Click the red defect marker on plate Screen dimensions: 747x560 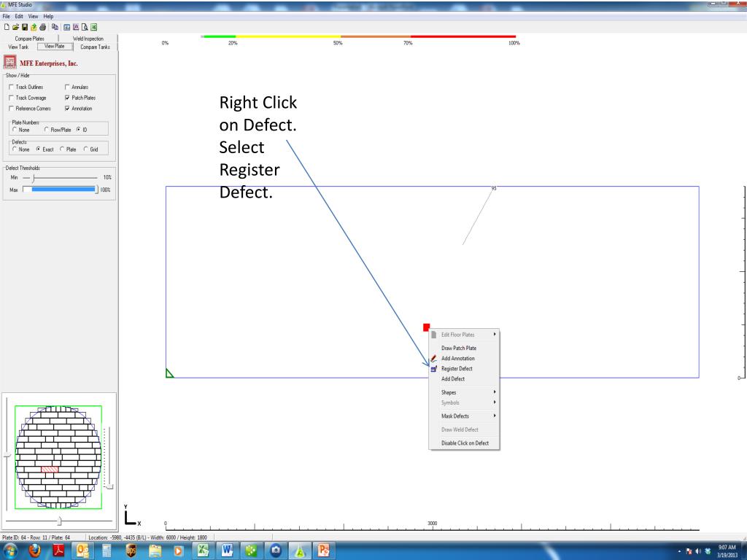click(x=426, y=327)
